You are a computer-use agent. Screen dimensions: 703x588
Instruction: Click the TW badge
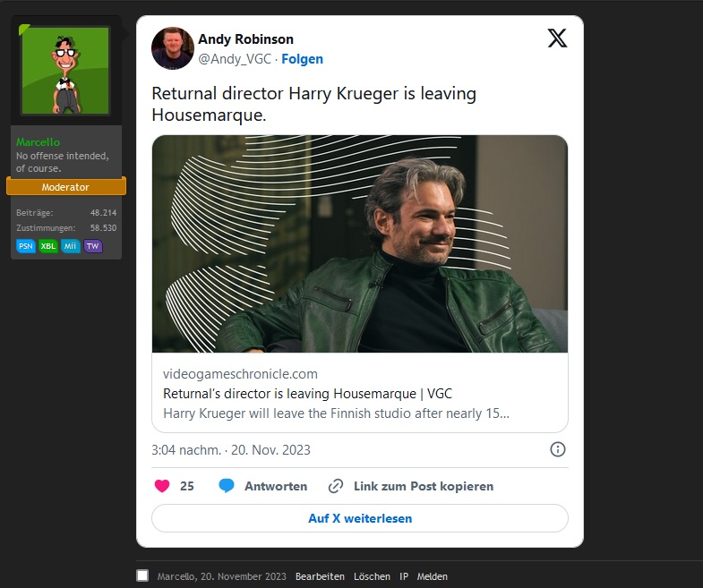93,246
